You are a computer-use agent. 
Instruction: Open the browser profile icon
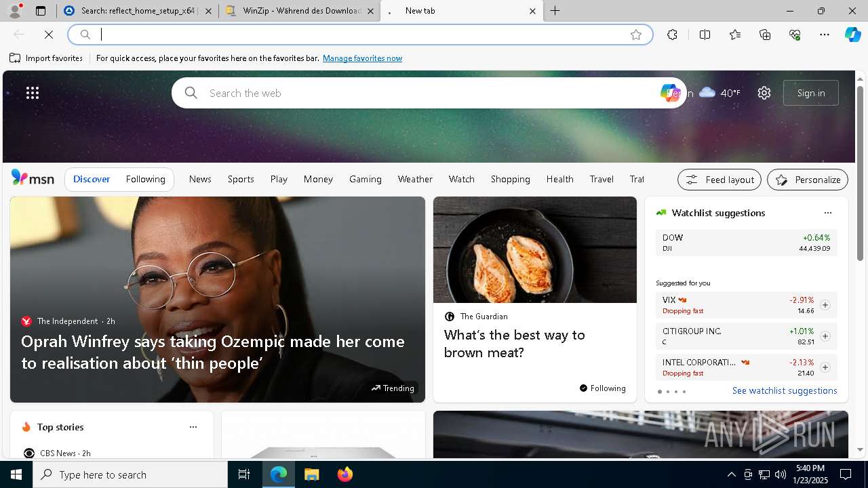click(x=15, y=11)
